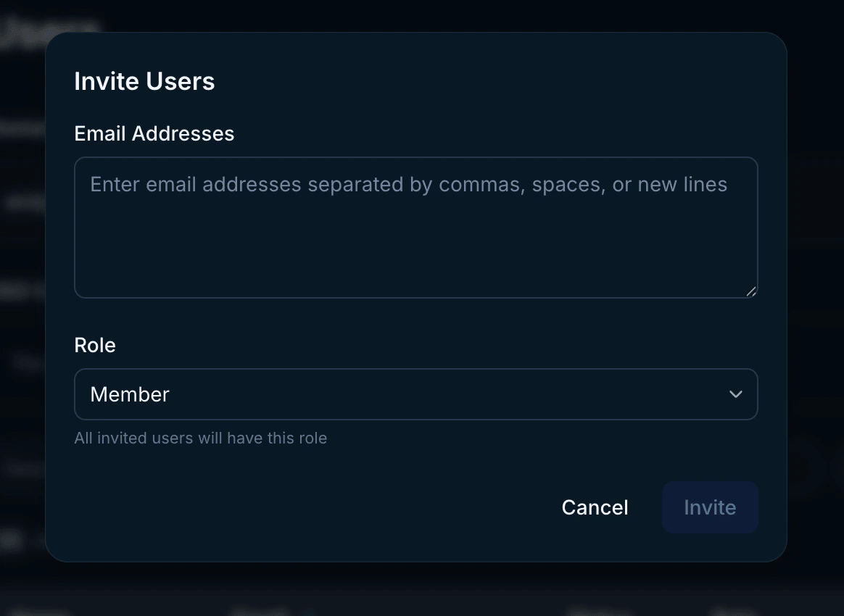Click the helper text about invited users' role
Viewport: 844px width, 616px height.
[x=200, y=438]
